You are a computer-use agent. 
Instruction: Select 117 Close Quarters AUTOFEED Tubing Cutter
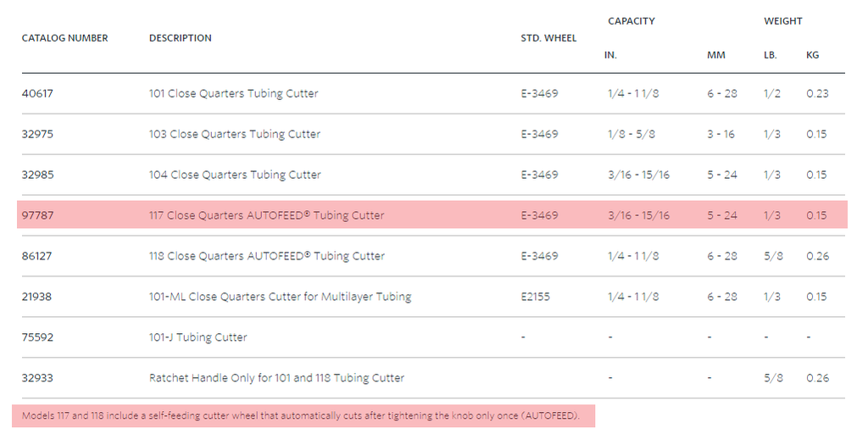(266, 215)
